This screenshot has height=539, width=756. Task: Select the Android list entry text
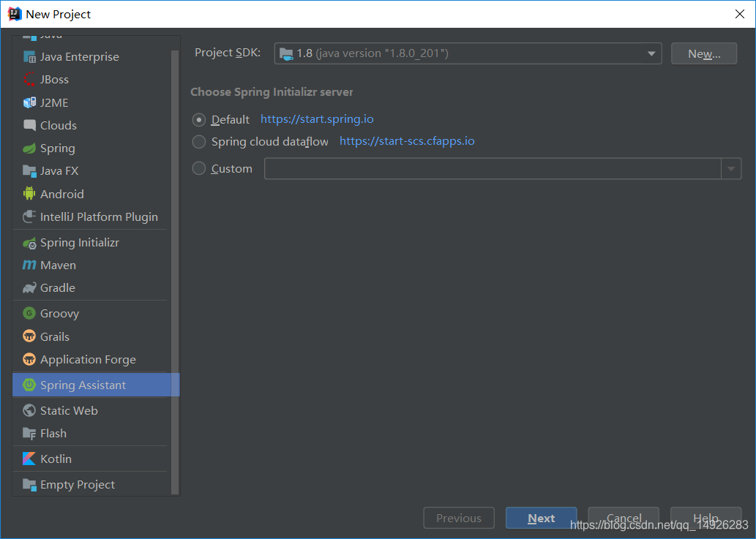(62, 194)
